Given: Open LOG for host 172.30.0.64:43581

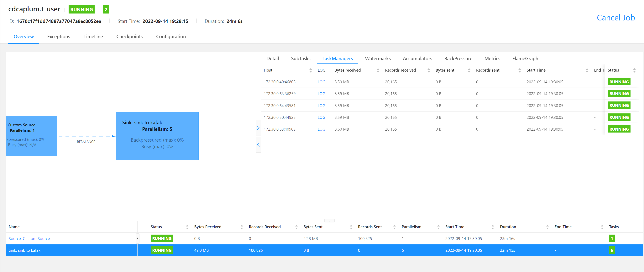Looking at the screenshot, I should click(321, 106).
